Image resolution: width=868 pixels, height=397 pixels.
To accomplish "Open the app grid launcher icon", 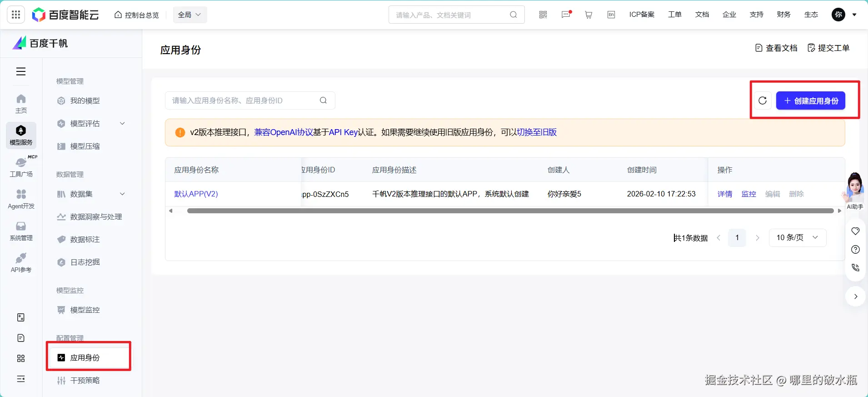I will 16,15.
